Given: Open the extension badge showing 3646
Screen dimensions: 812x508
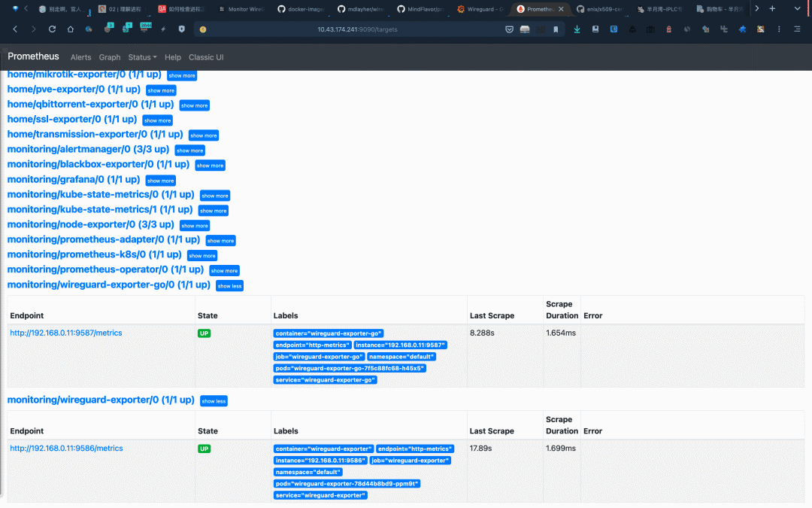Looking at the screenshot, I should tap(145, 29).
